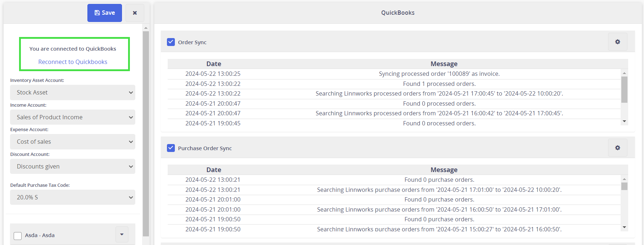Open Order Sync gear settings
The width and height of the screenshot is (644, 245).
[618, 42]
